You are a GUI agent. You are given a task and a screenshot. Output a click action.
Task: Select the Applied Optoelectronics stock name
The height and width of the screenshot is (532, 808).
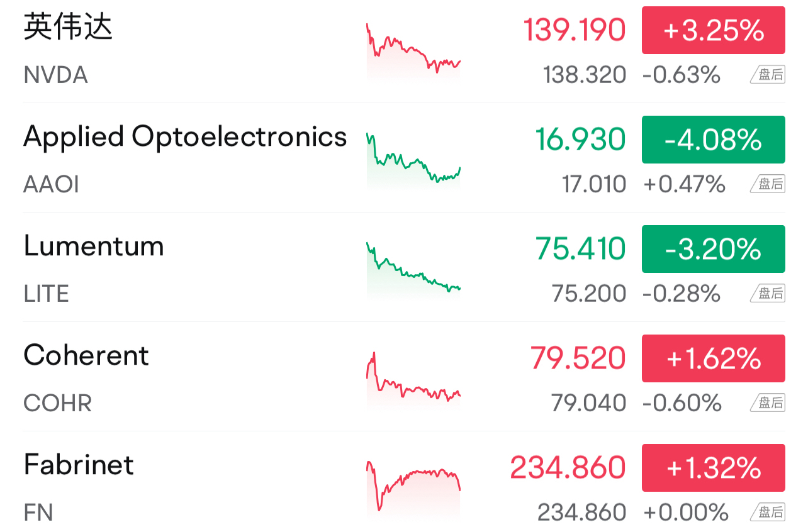pyautogui.click(x=185, y=138)
